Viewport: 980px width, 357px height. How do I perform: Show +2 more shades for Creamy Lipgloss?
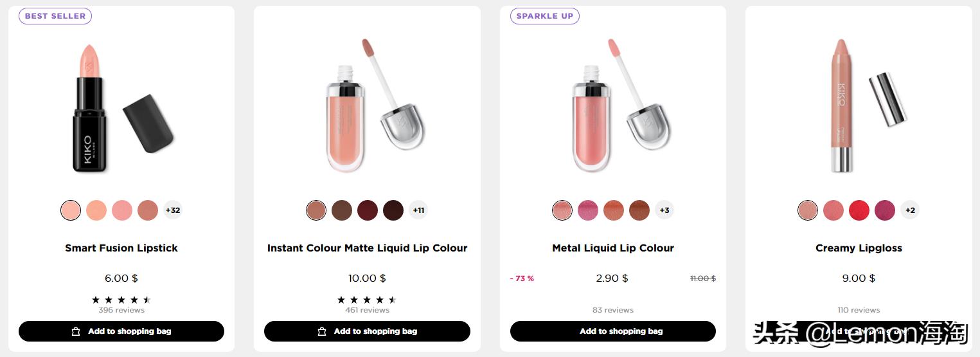910,210
